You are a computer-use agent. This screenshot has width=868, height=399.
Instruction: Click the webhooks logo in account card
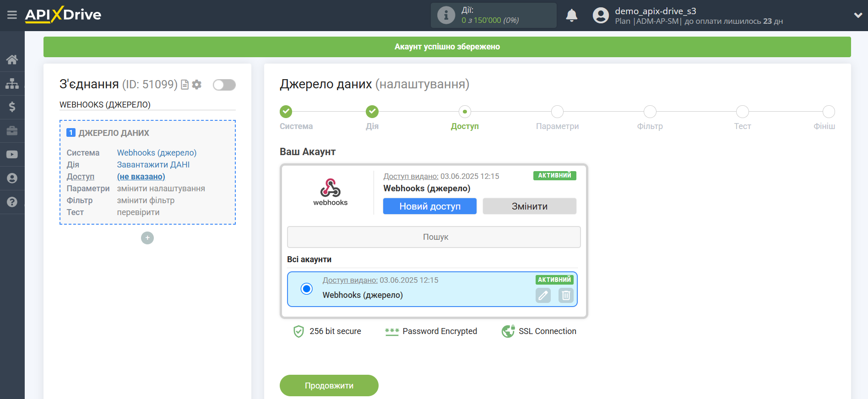point(330,192)
